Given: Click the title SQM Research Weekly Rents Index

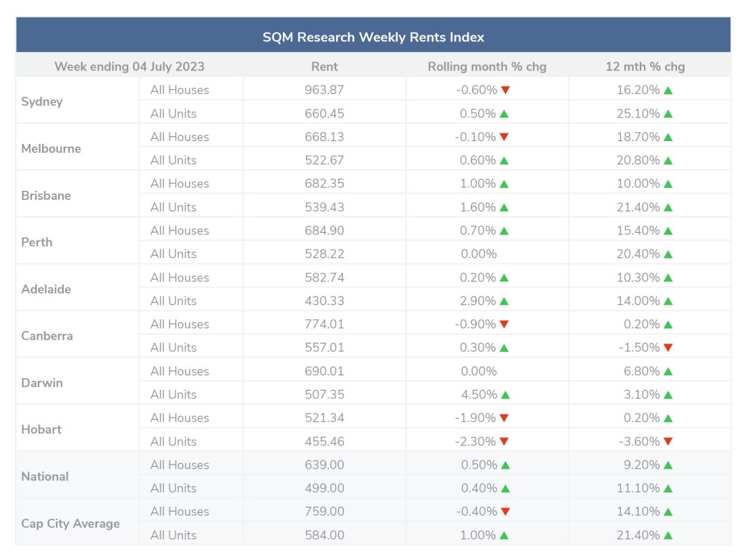Looking at the screenshot, I should click(373, 37).
